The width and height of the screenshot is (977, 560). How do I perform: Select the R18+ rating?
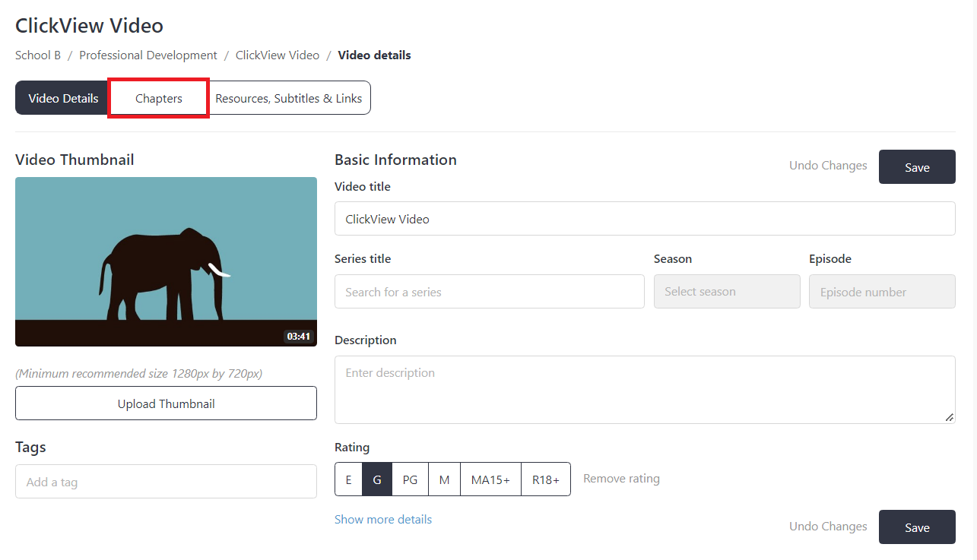tap(546, 479)
